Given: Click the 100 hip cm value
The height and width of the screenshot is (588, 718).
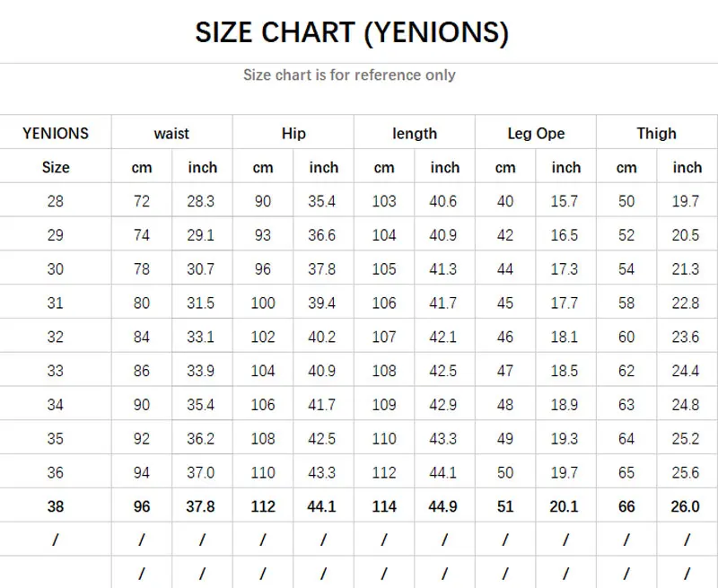Looking at the screenshot, I should (263, 303).
